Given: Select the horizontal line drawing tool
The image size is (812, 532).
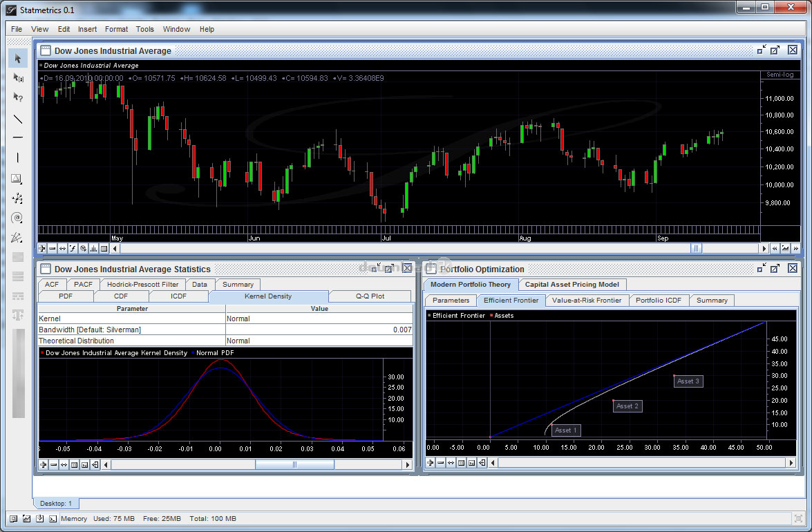Looking at the screenshot, I should 17,137.
